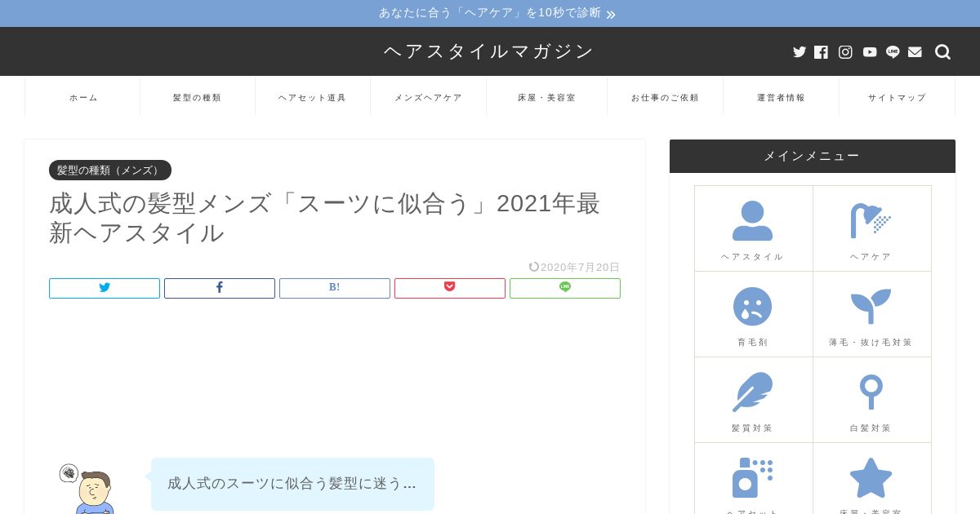Open the YouTube icon in the header

870,52
